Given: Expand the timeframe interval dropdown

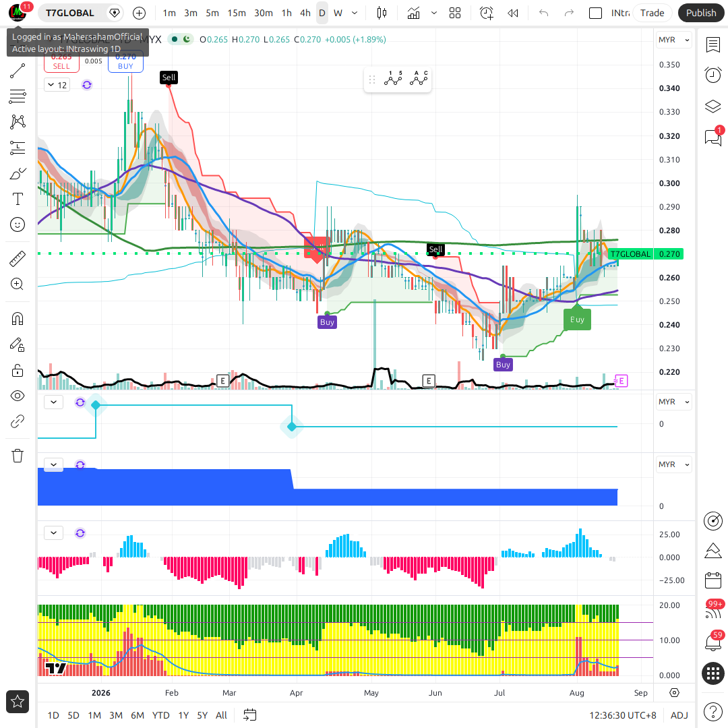Looking at the screenshot, I should tap(355, 13).
